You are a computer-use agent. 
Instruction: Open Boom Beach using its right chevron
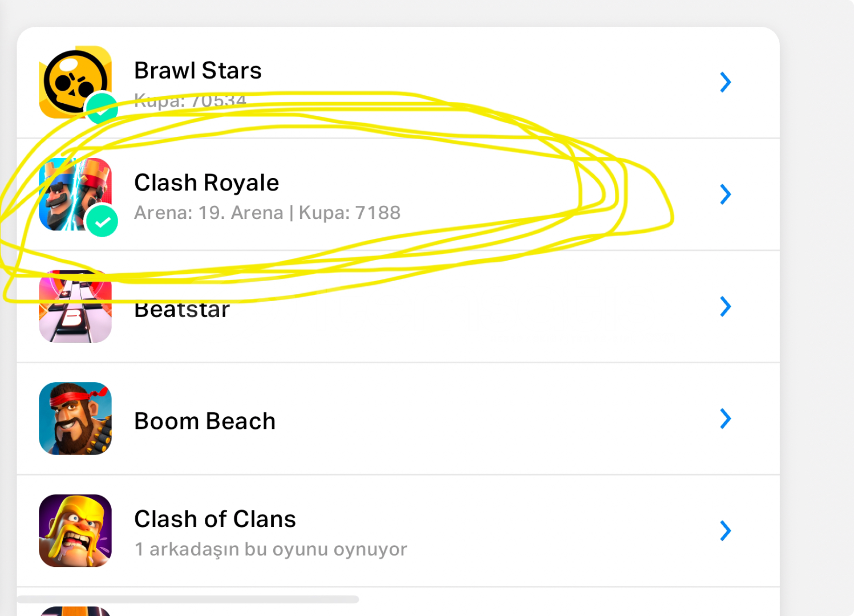[x=725, y=419]
